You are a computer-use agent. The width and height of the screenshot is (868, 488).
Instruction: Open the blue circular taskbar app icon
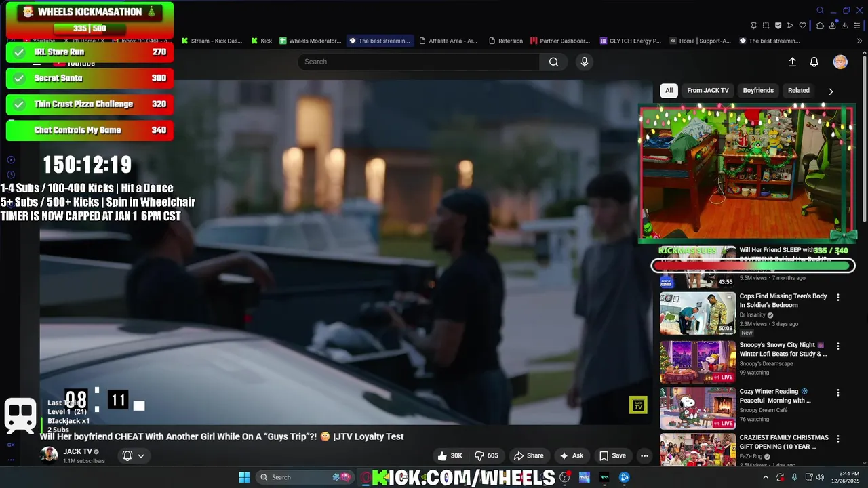pyautogui.click(x=625, y=477)
